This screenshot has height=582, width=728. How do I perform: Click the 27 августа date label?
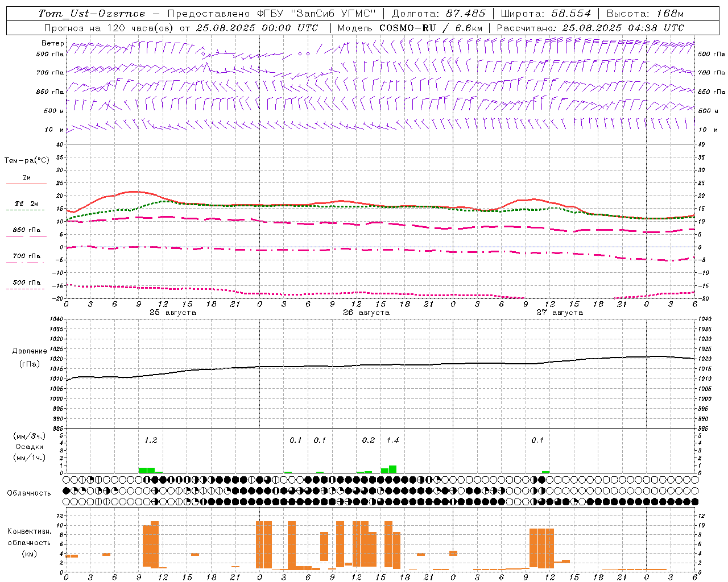559,313
